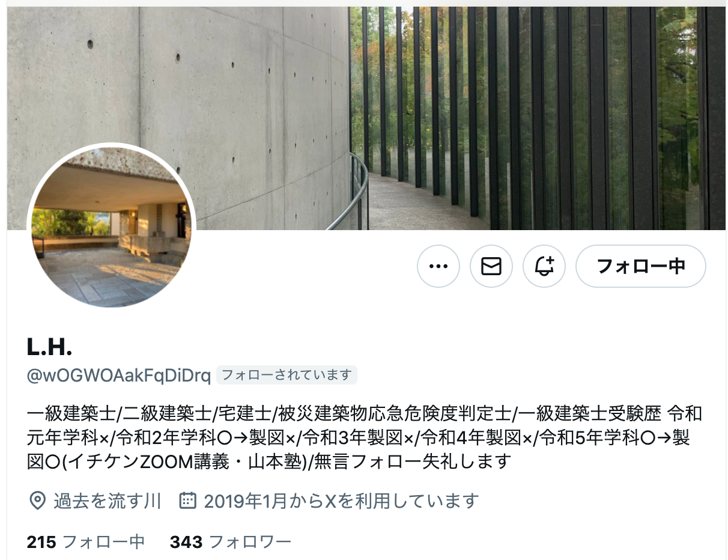Open the three-dot more options menu
The width and height of the screenshot is (728, 560).
(x=438, y=266)
